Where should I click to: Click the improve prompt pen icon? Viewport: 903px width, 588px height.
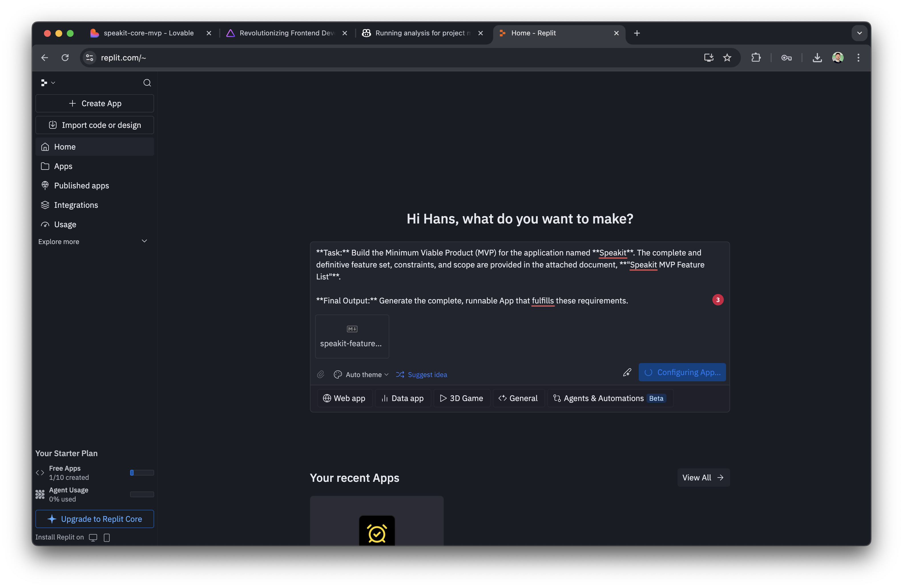627,372
